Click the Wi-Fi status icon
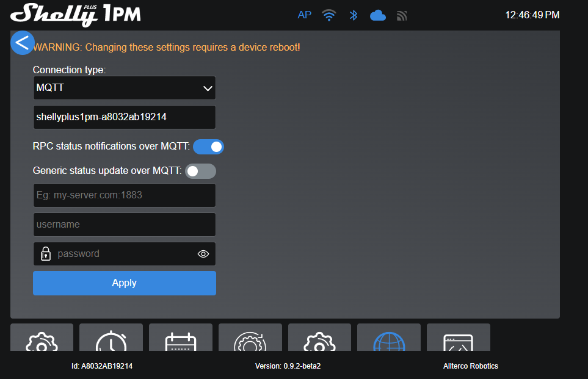Viewport: 588px width, 379px height. tap(329, 15)
